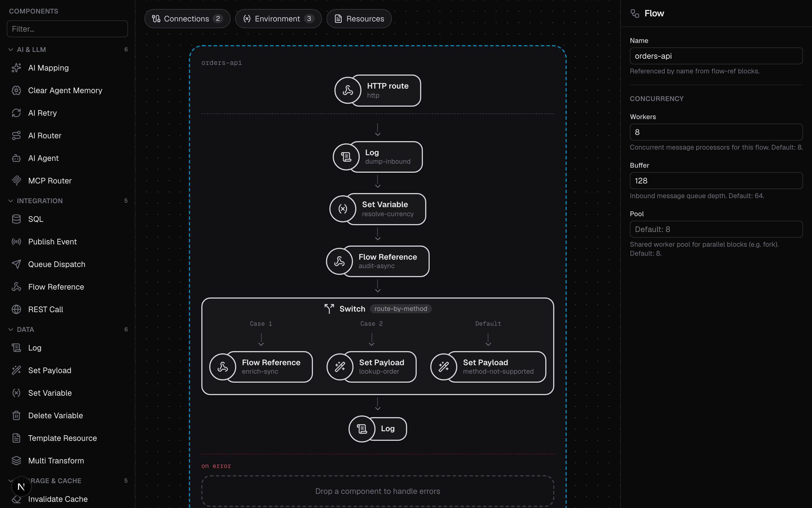Click the method-not-supported Set Payload node icon

(x=443, y=367)
